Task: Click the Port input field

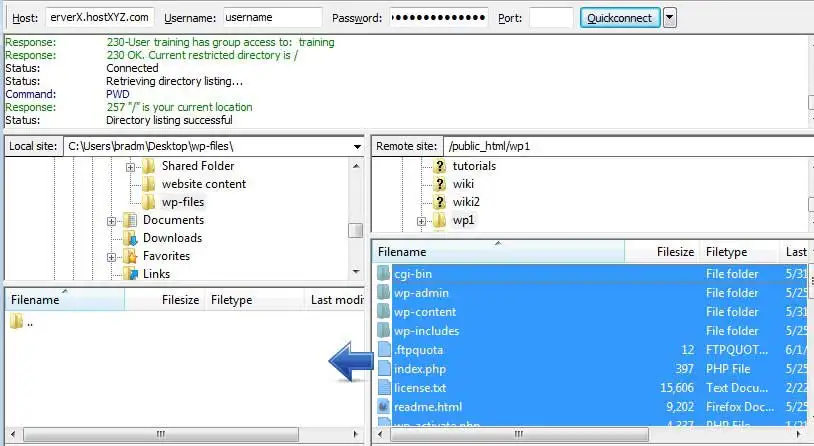Action: pos(551,18)
